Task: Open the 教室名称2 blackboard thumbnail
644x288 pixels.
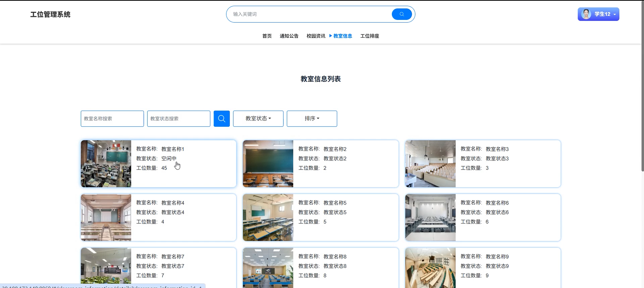Action: coord(268,164)
